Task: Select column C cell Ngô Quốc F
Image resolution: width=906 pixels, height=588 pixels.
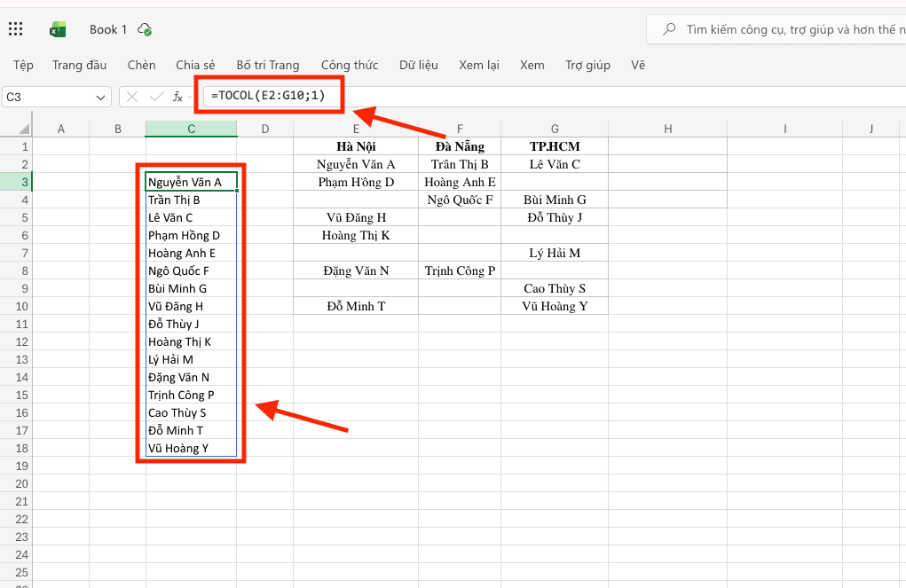Action: click(192, 270)
